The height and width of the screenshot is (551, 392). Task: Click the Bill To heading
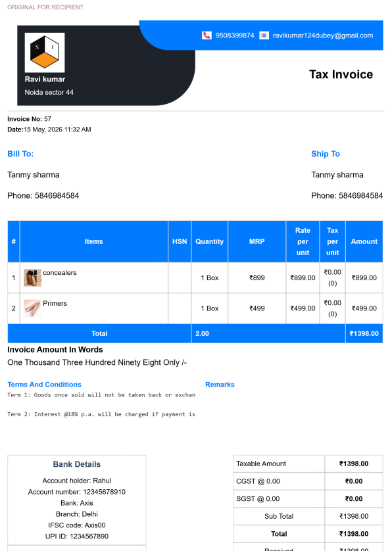20,154
